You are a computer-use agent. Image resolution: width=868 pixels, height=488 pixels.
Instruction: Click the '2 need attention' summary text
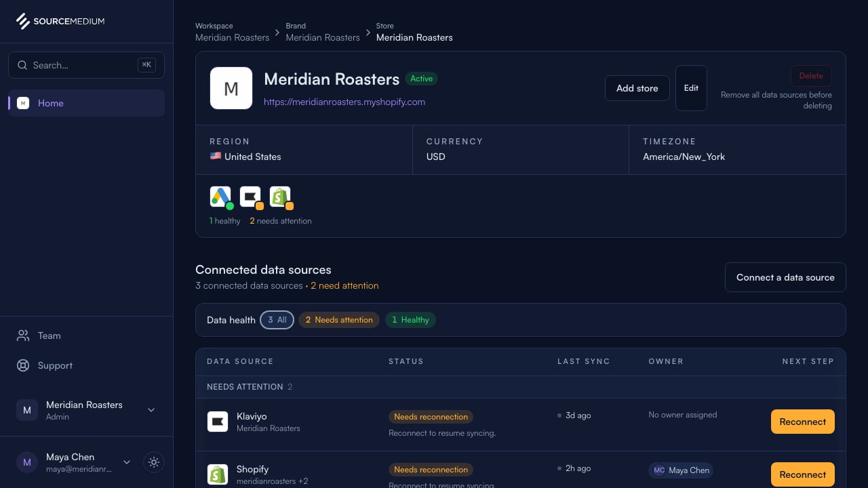coord(344,285)
